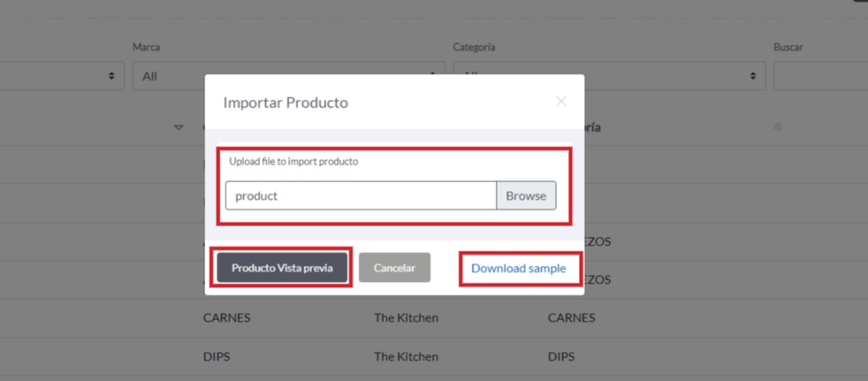
Task: Click the downward triangle sort icon in header
Action: (x=178, y=128)
